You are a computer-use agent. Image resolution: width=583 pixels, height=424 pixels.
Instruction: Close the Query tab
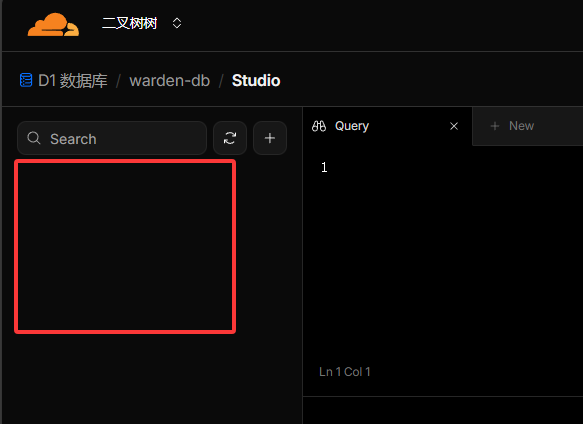[x=454, y=126]
